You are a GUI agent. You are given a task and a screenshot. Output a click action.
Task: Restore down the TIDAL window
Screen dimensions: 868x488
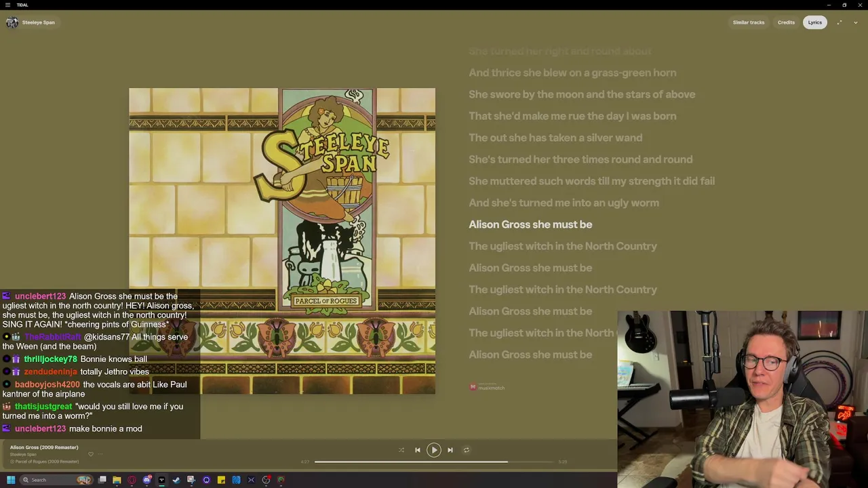[x=844, y=5]
